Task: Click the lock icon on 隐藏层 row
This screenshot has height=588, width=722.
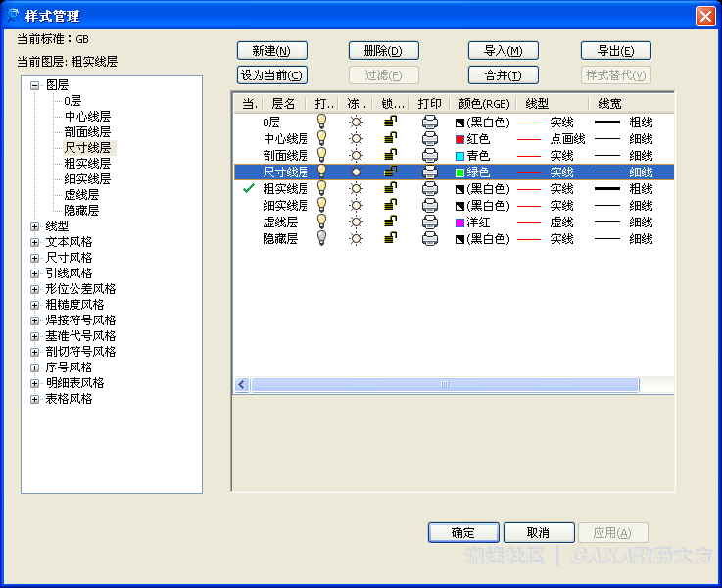Action: click(390, 238)
